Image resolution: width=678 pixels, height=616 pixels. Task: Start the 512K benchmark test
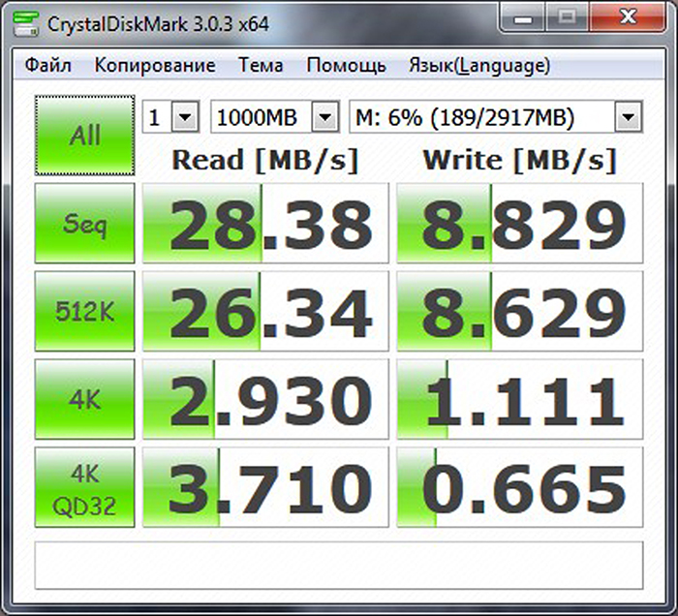(85, 311)
